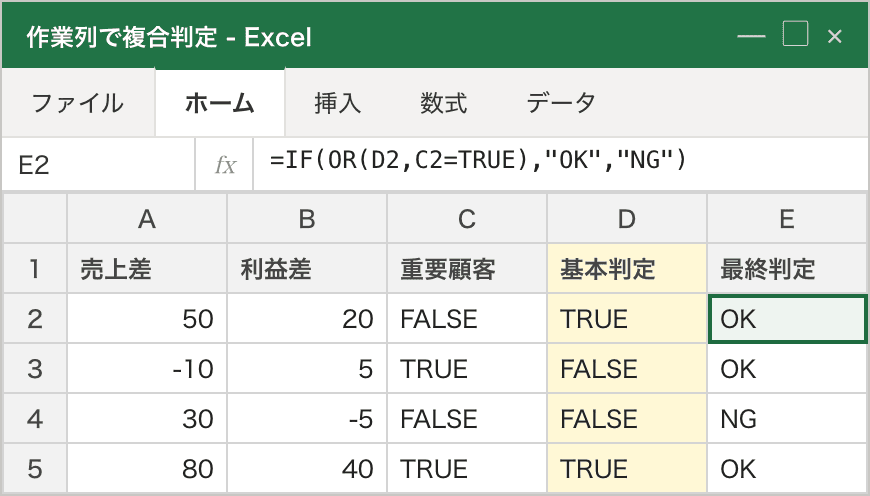Select row 5 header
Image resolution: width=870 pixels, height=496 pixels.
(35, 468)
